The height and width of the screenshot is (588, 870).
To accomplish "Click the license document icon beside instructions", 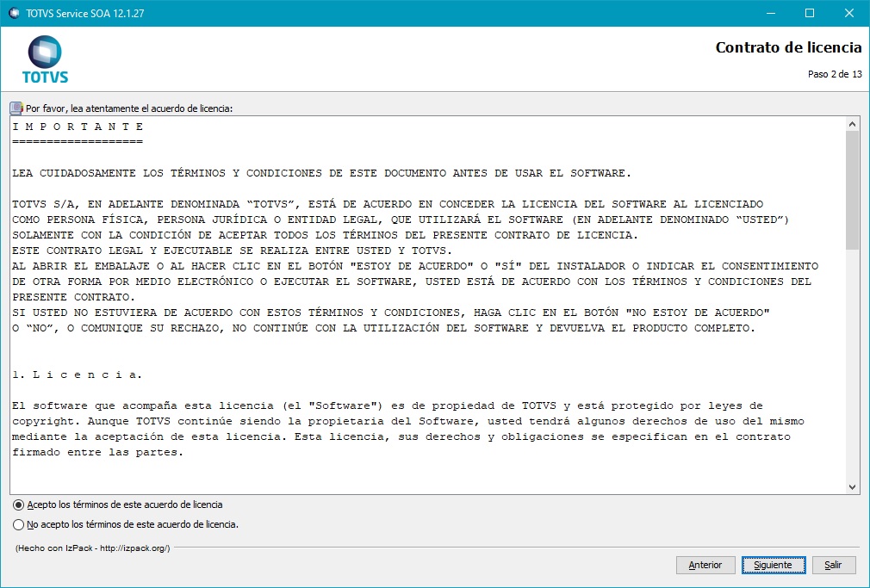I will click(16, 108).
